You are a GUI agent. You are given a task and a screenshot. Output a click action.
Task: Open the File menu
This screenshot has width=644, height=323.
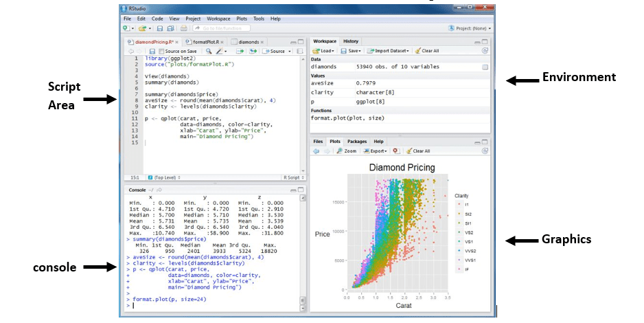pyautogui.click(x=127, y=19)
